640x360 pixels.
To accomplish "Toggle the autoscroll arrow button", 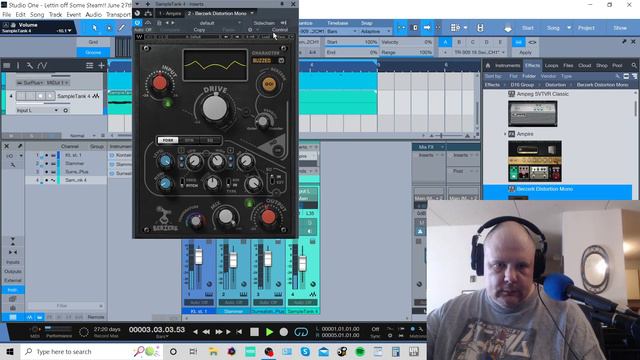I will 427,28.
